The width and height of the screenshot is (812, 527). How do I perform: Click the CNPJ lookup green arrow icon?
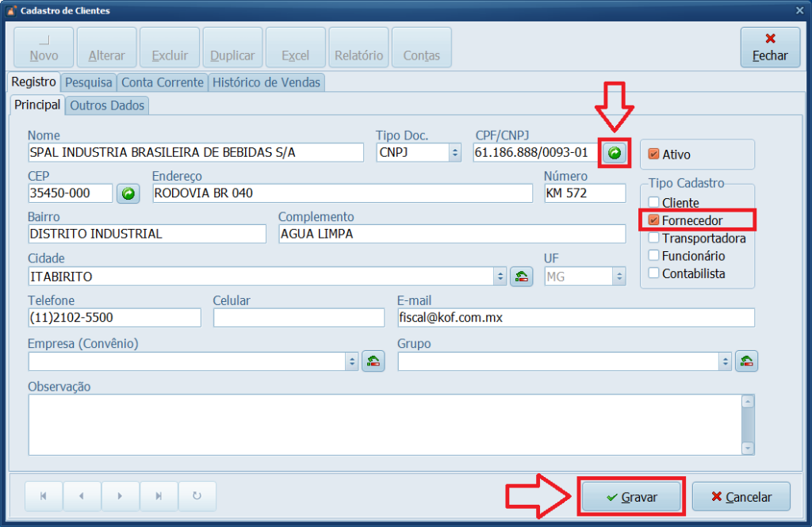point(615,153)
